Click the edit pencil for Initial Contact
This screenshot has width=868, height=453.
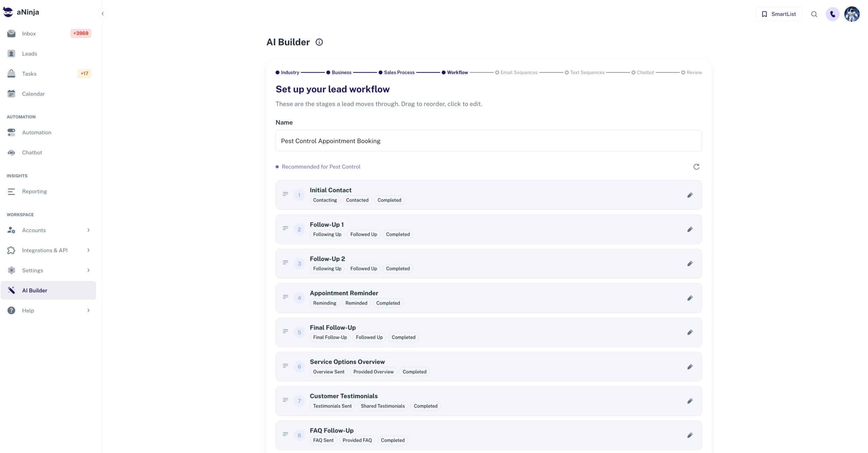tap(690, 195)
